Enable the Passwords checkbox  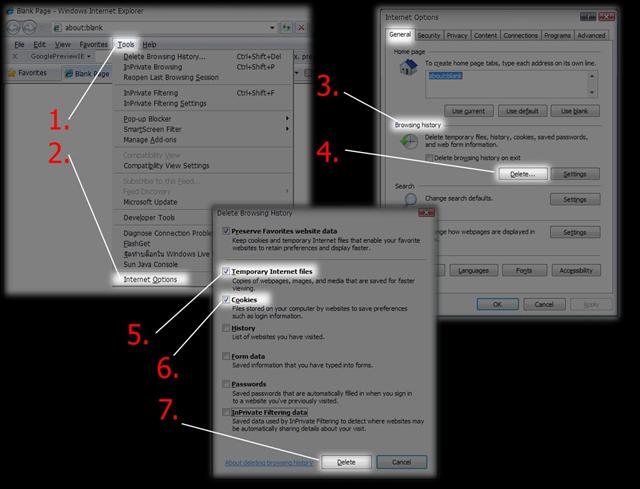tap(226, 384)
